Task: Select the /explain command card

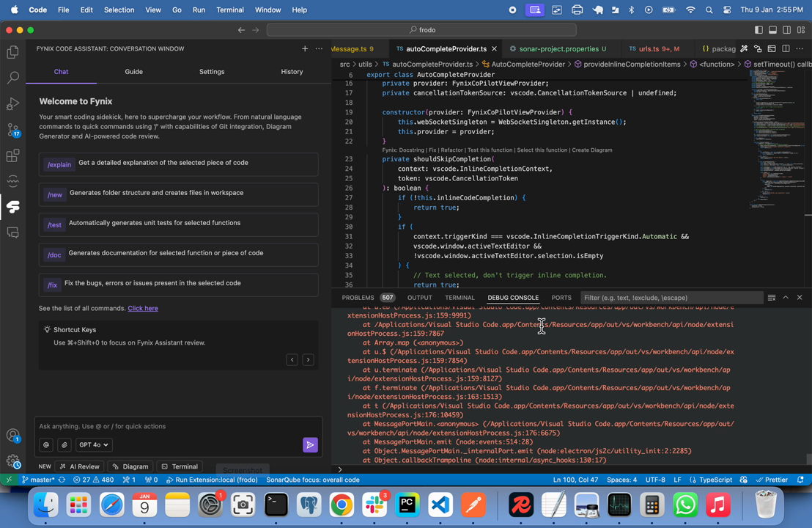Action: [x=179, y=164]
